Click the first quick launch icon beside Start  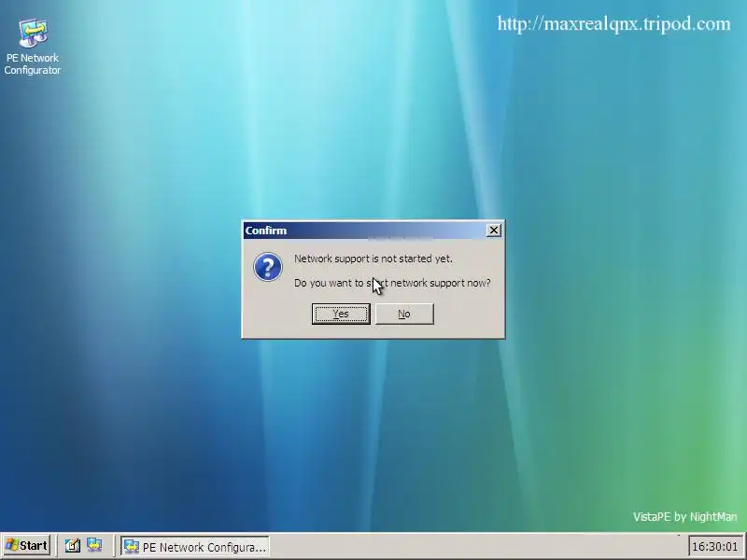tap(73, 545)
